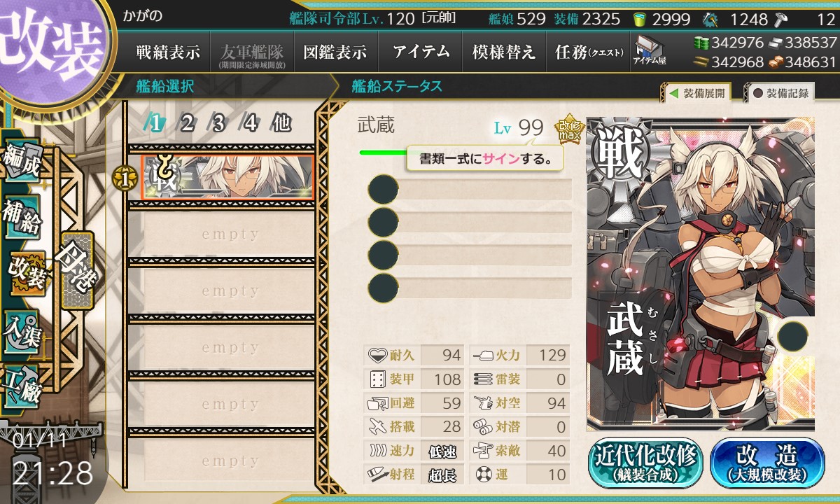Image resolution: width=840 pixels, height=504 pixels.
Task: Expand the 装備展開 equipment panel
Action: pyautogui.click(x=696, y=92)
